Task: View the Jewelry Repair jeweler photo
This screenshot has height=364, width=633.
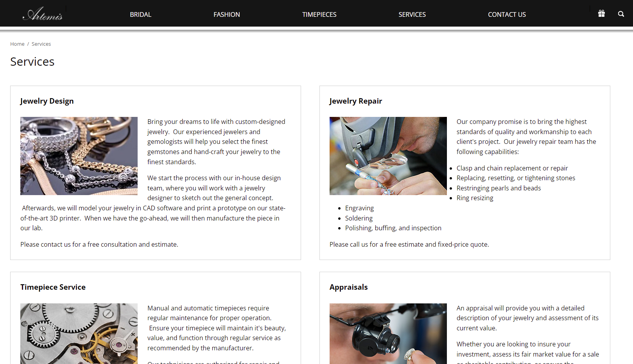Action: click(388, 156)
